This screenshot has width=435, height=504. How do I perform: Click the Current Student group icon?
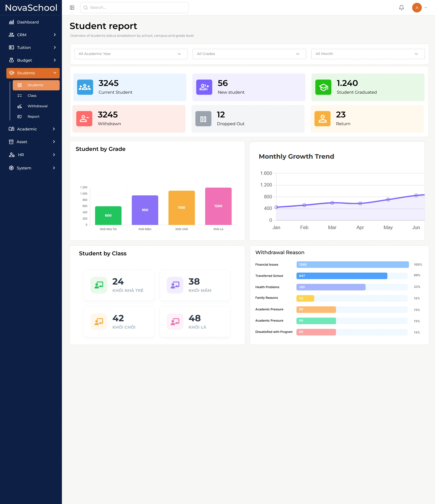tap(85, 87)
